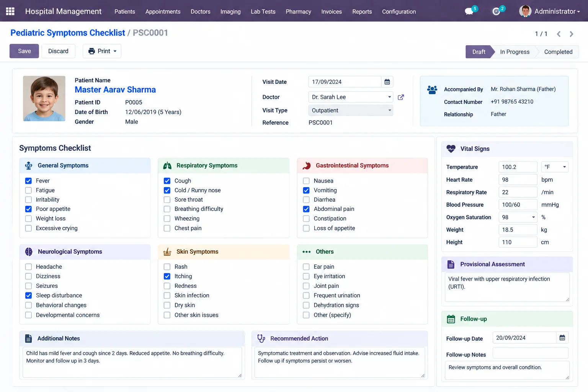
Task: Click the Follow-up Notes input field
Action: (x=531, y=353)
